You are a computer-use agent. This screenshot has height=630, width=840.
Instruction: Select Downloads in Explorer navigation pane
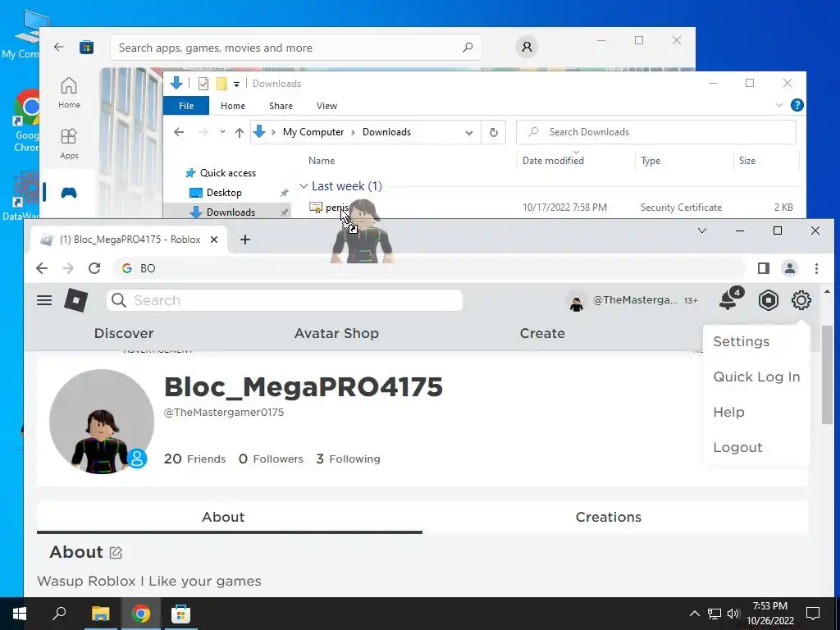coord(231,212)
